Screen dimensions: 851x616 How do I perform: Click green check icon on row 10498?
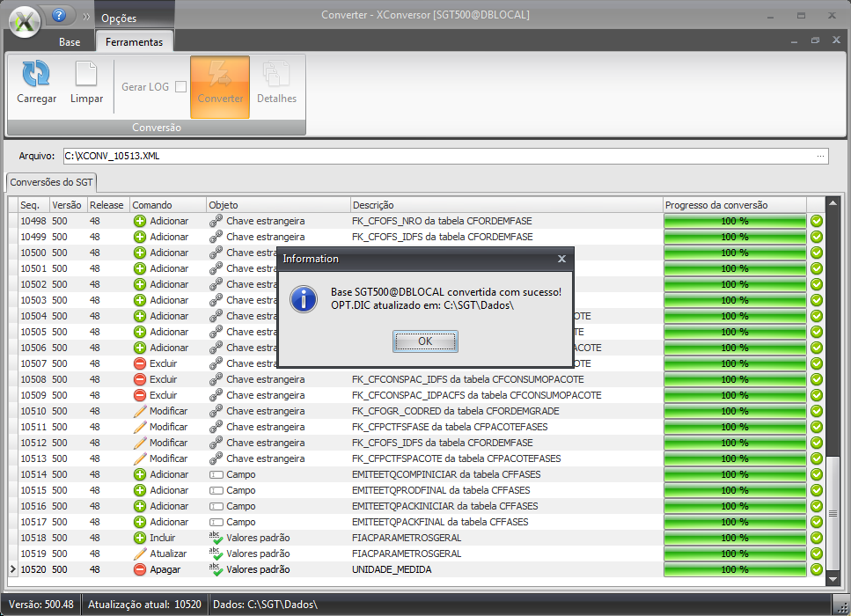[816, 221]
